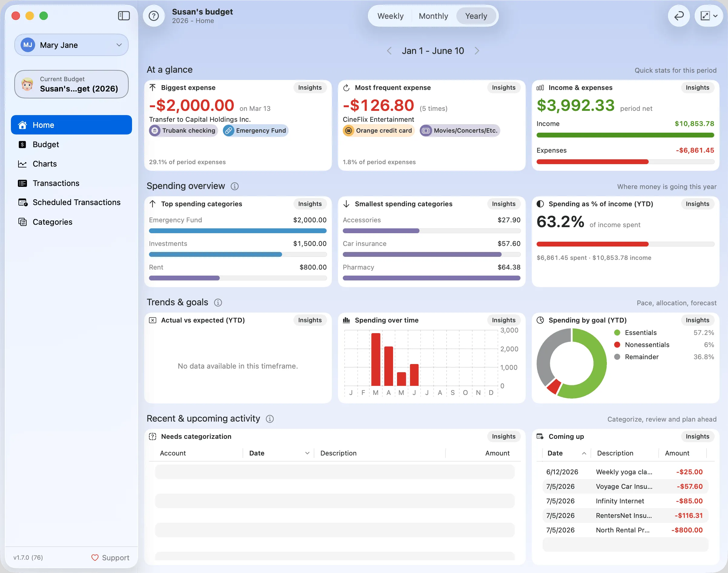Image resolution: width=728 pixels, height=573 pixels.
Task: Click the Emergency Fund category tag
Action: [x=256, y=131]
